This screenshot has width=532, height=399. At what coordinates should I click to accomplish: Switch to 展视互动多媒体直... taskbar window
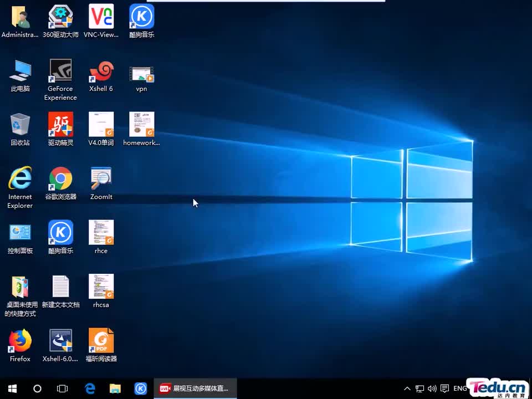tap(195, 388)
